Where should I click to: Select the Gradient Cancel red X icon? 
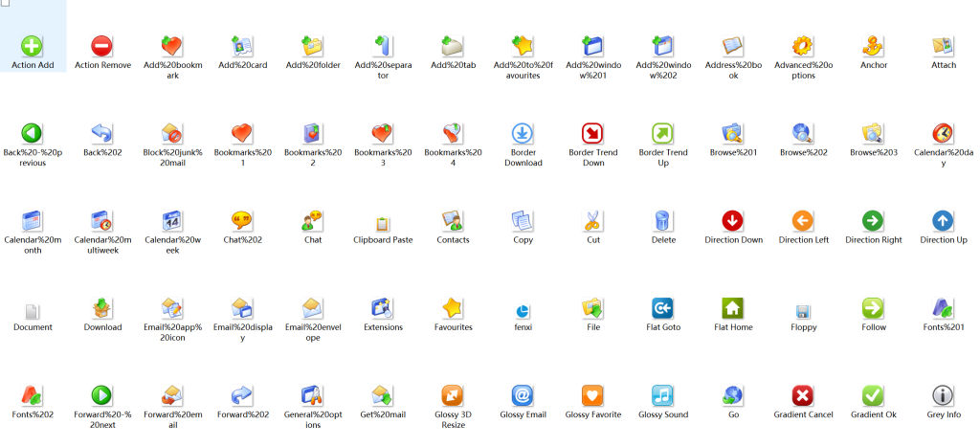click(803, 395)
